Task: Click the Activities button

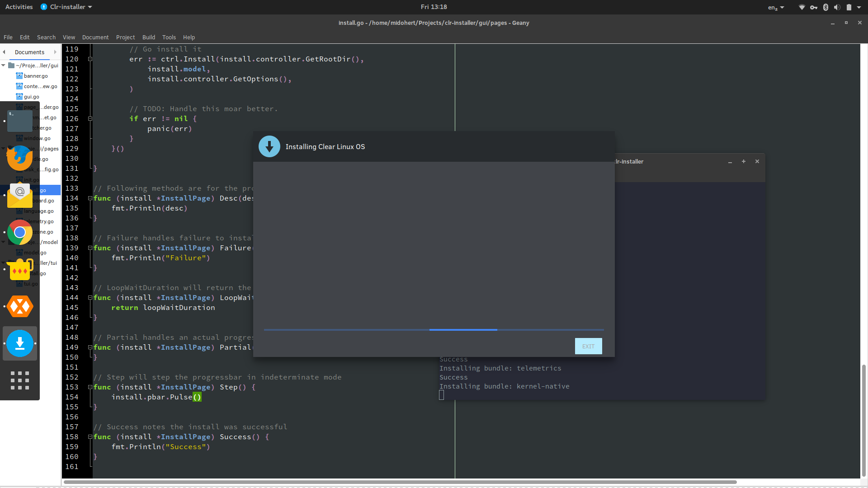Action: tap(19, 7)
